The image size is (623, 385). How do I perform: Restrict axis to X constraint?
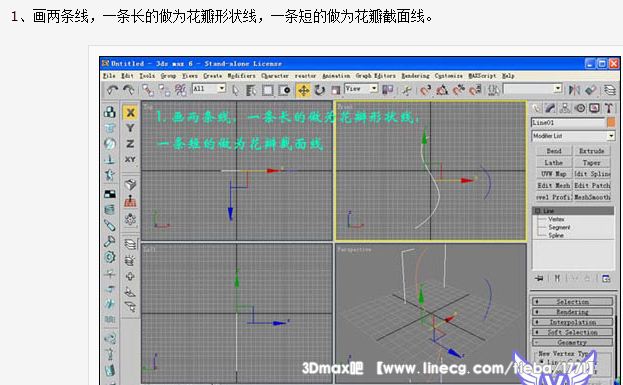[x=130, y=113]
